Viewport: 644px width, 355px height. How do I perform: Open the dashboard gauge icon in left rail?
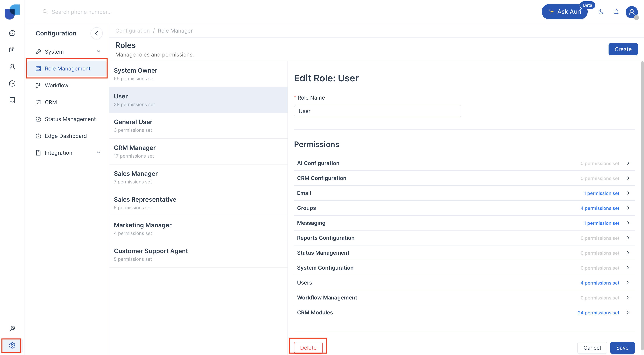[12, 33]
